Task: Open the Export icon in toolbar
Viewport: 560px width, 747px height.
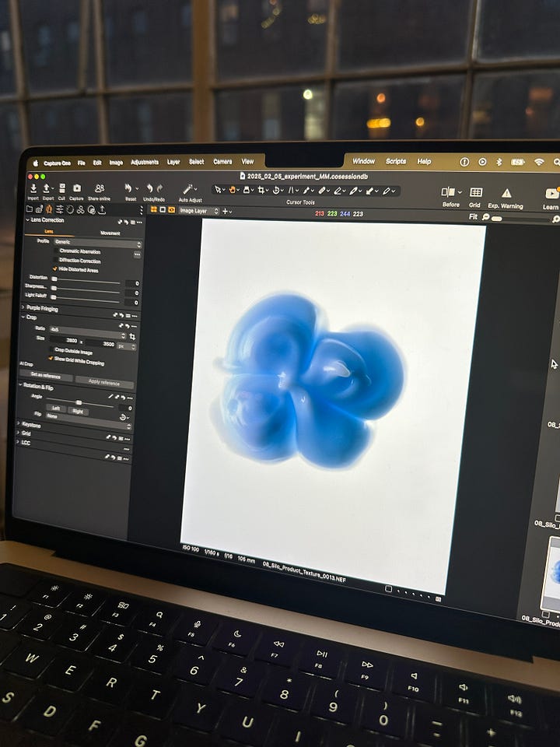Action: click(x=47, y=188)
